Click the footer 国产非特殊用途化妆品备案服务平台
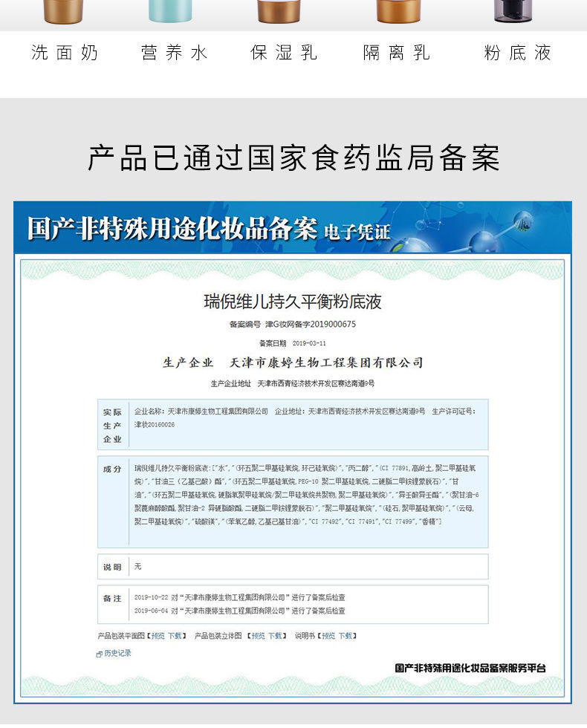 [x=470, y=669]
